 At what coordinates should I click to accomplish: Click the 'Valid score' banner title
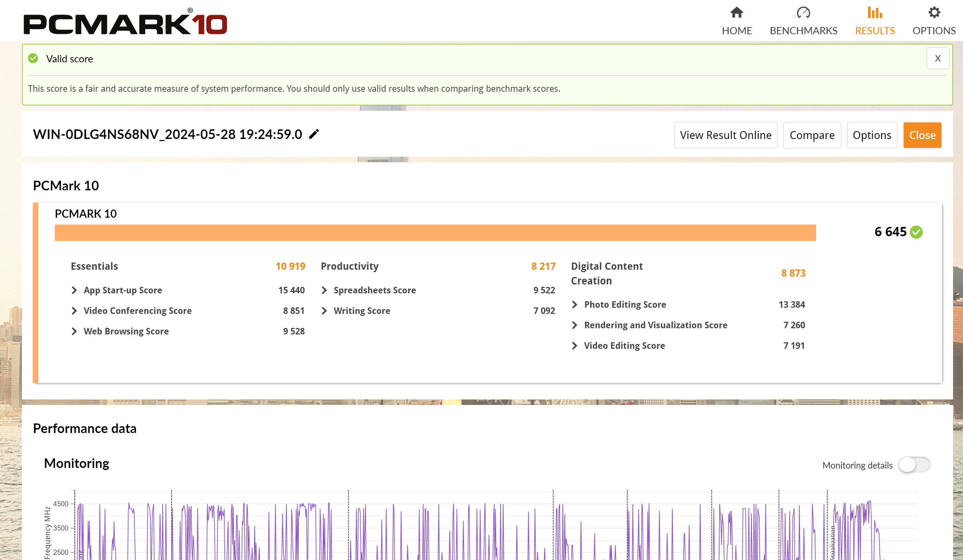click(x=70, y=59)
